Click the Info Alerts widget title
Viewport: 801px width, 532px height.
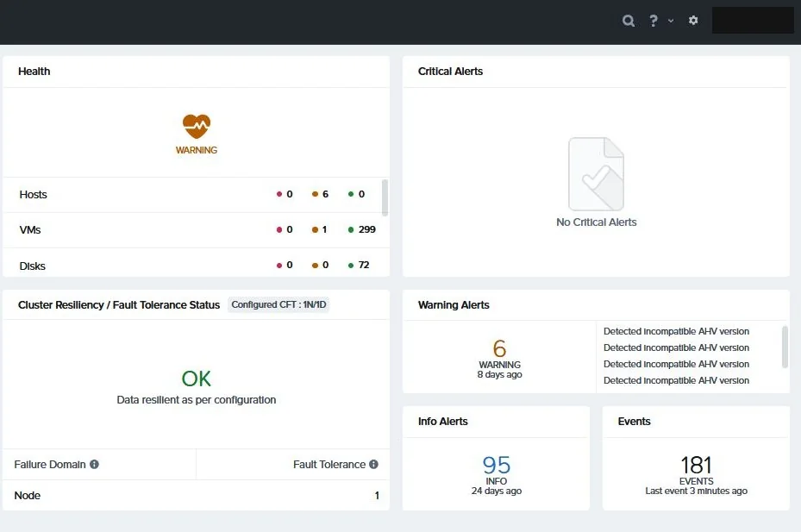[x=443, y=422]
